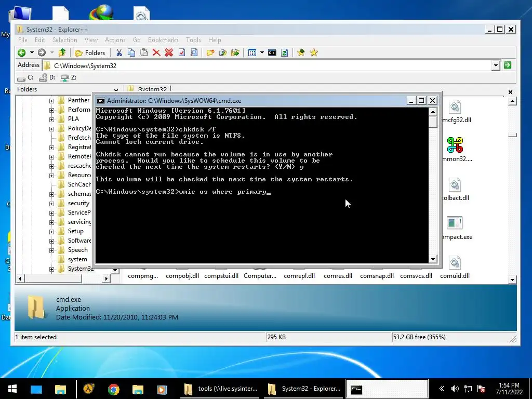Open the Help menu
The width and height of the screenshot is (532, 399).
(x=215, y=40)
